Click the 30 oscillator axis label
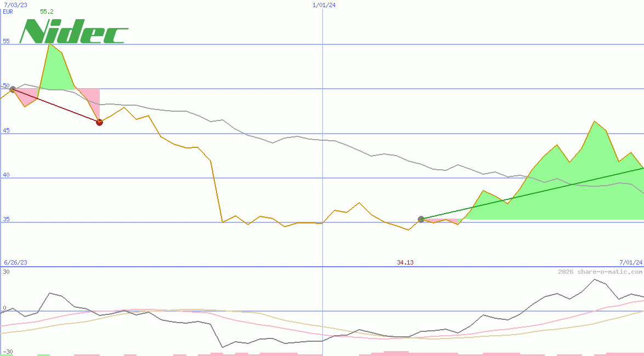 (6, 272)
